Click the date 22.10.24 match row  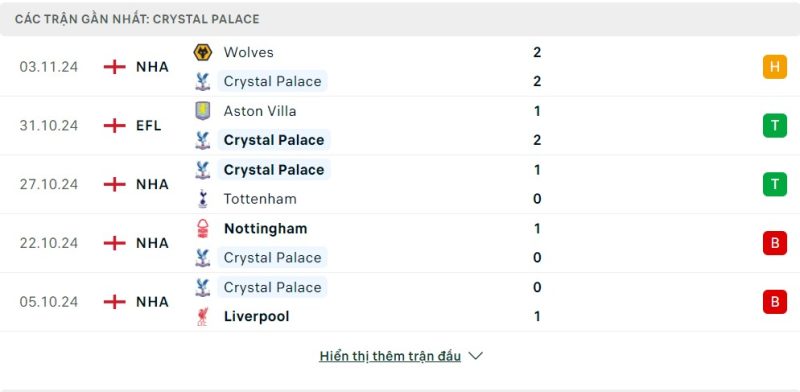click(x=400, y=243)
